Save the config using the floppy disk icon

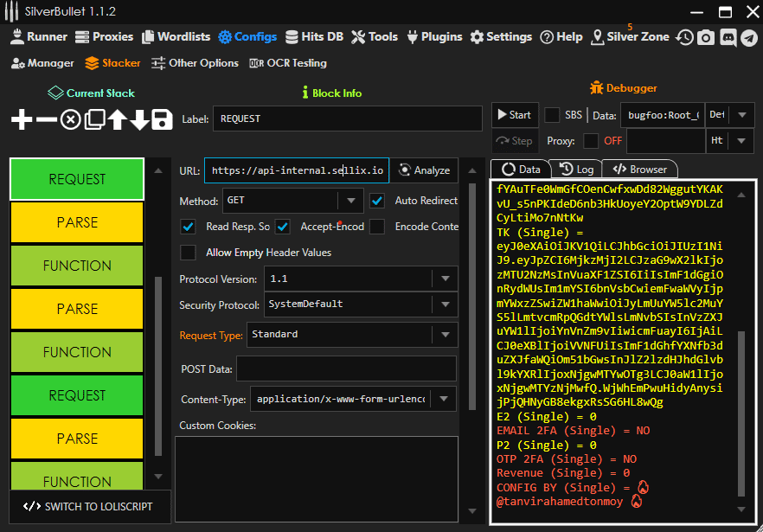pyautogui.click(x=162, y=119)
